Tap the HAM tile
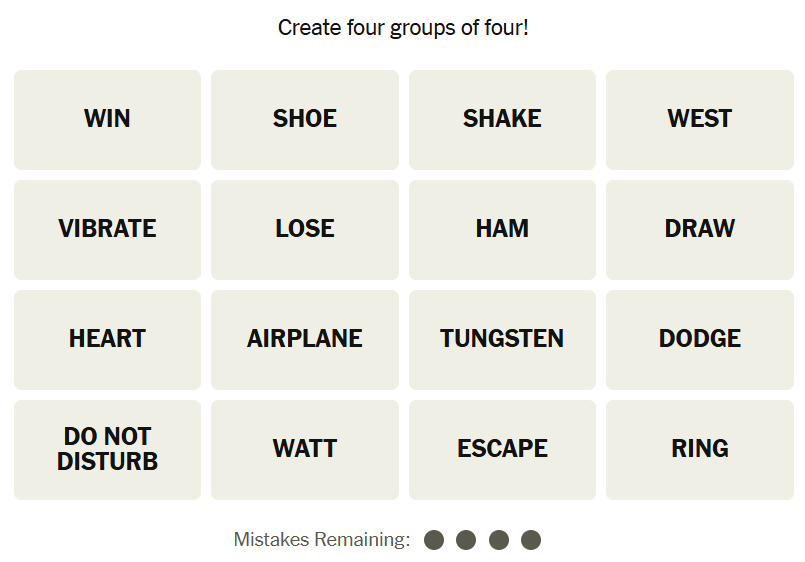This screenshot has width=805, height=562. [x=502, y=229]
